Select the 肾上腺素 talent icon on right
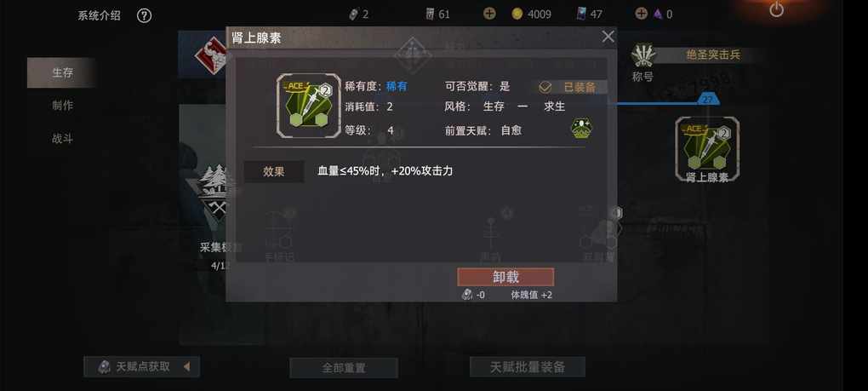Viewport: 868px width, 391px height. pyautogui.click(x=707, y=149)
